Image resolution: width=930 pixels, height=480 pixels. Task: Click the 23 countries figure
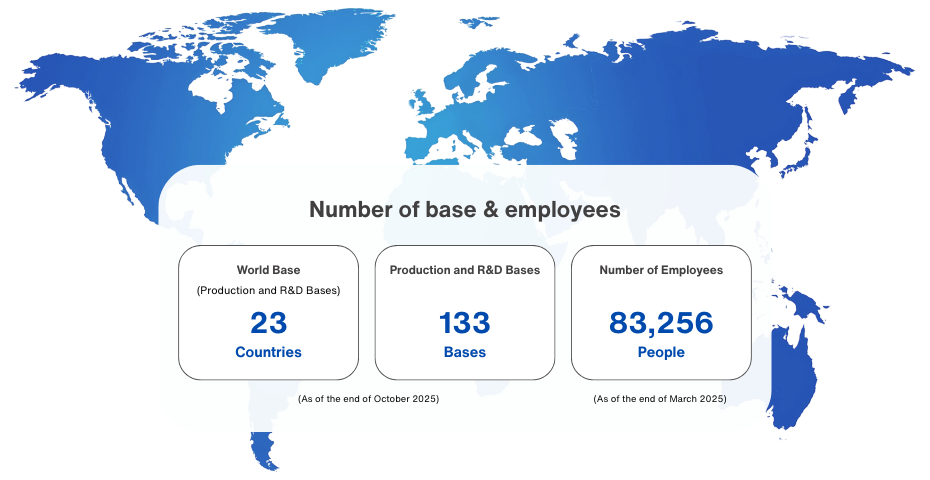pos(268,323)
